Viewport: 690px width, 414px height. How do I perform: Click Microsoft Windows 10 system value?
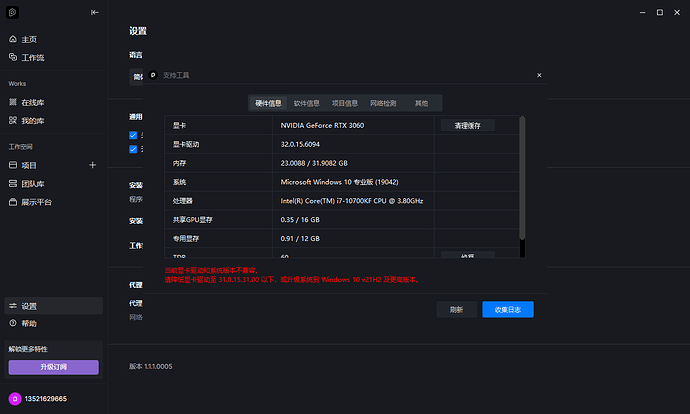(339, 182)
